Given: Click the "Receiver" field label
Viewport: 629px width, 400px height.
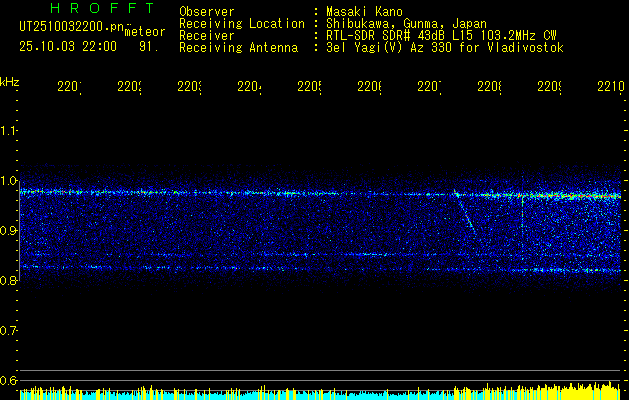Looking at the screenshot, I should click(207, 36).
